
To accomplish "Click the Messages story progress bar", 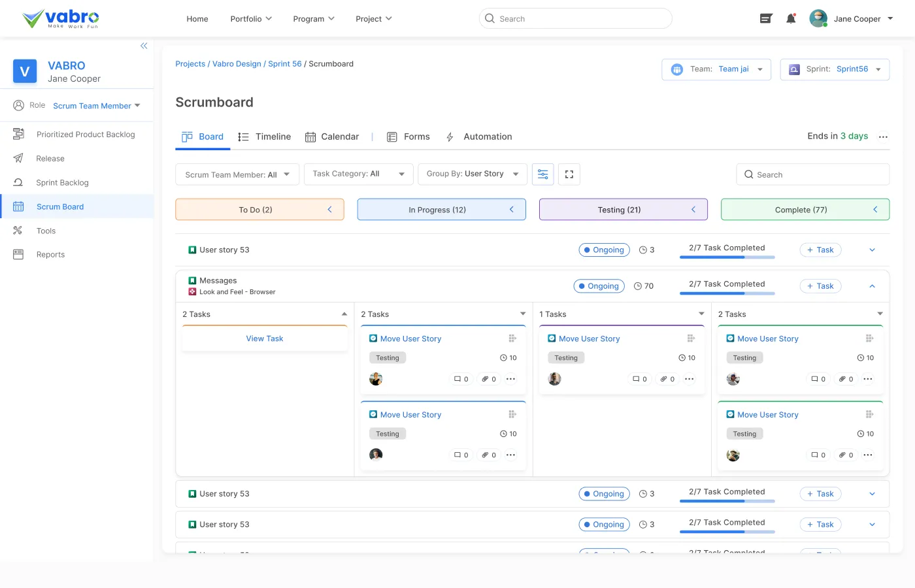I will (727, 293).
